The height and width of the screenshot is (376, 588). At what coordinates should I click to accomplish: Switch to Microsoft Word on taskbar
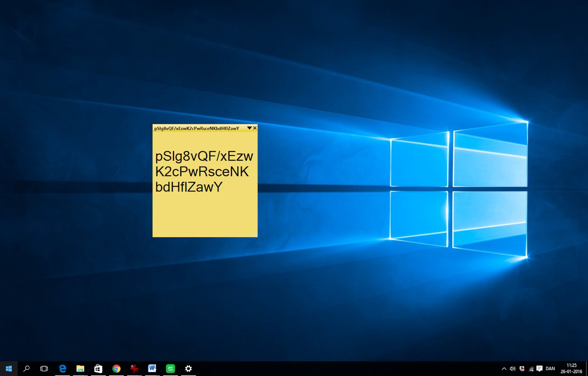pyautogui.click(x=152, y=369)
